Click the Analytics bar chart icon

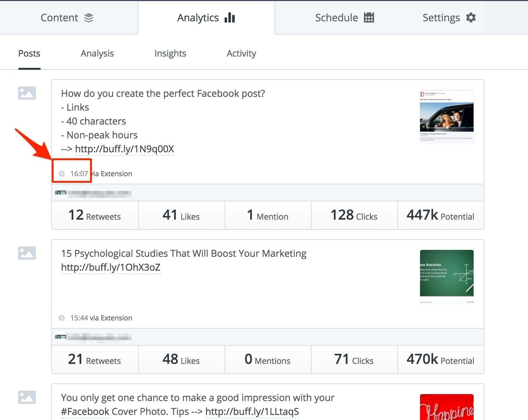tap(229, 17)
